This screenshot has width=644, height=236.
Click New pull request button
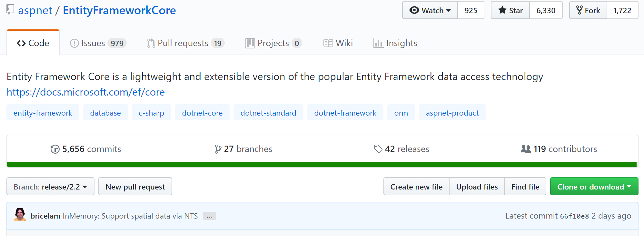[x=135, y=187]
